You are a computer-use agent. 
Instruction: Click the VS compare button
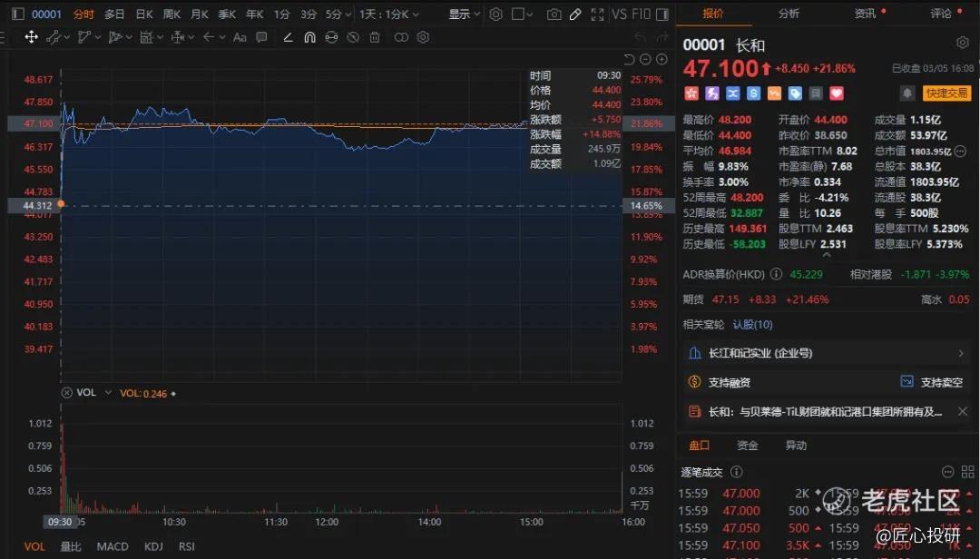pos(619,14)
